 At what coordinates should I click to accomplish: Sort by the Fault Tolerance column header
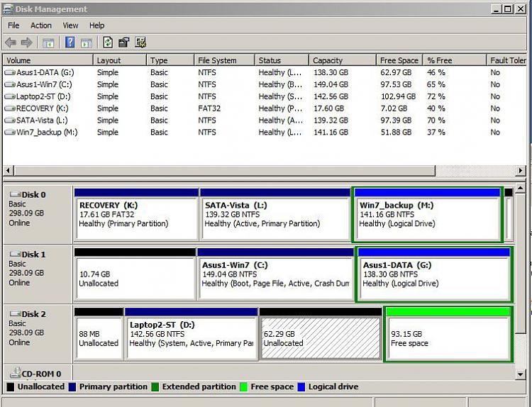(x=506, y=60)
